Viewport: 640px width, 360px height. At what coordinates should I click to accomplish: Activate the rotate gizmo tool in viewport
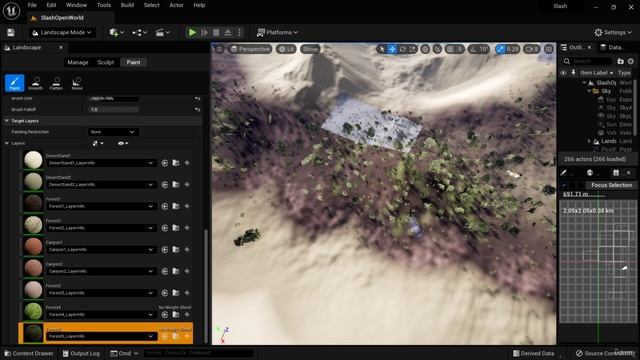tap(402, 49)
